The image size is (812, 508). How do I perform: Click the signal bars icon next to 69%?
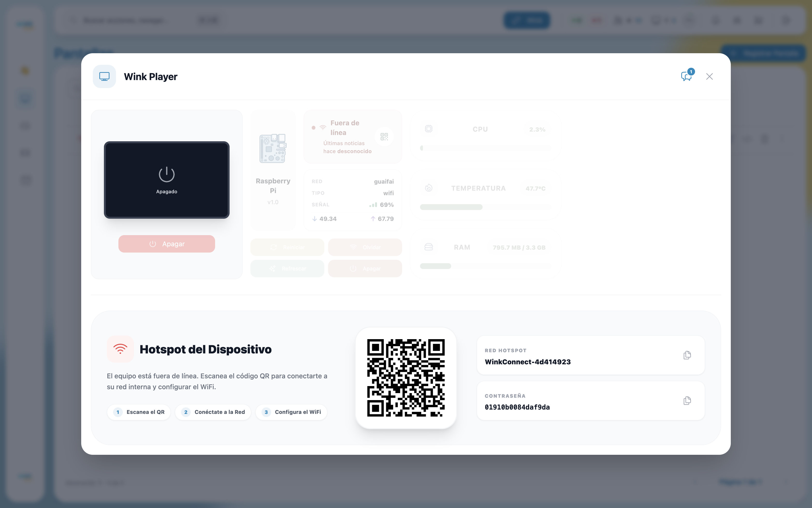[373, 205]
